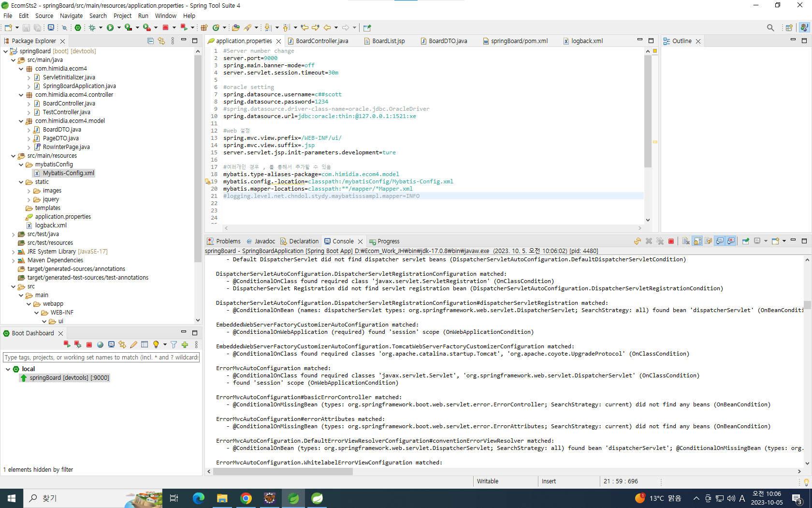The width and height of the screenshot is (812, 508).
Task: Click Show Properties table icon in Boot Dashboard
Action: pos(145,344)
